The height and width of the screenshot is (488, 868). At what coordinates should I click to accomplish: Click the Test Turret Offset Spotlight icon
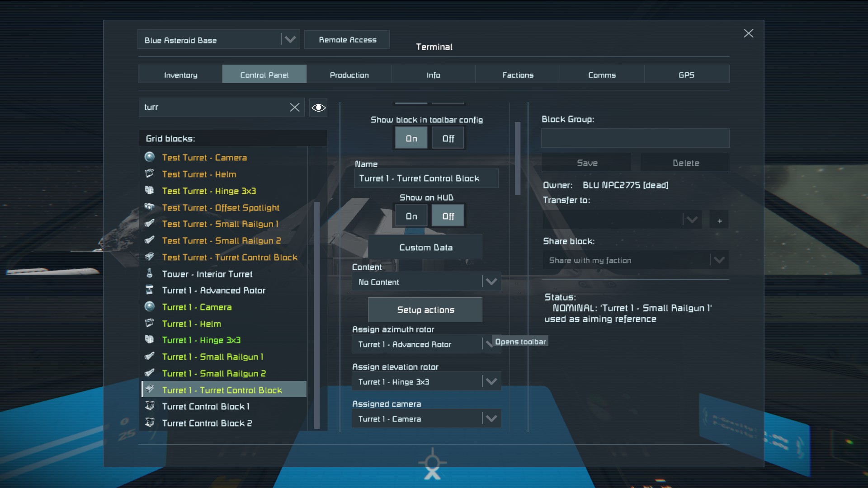click(150, 207)
